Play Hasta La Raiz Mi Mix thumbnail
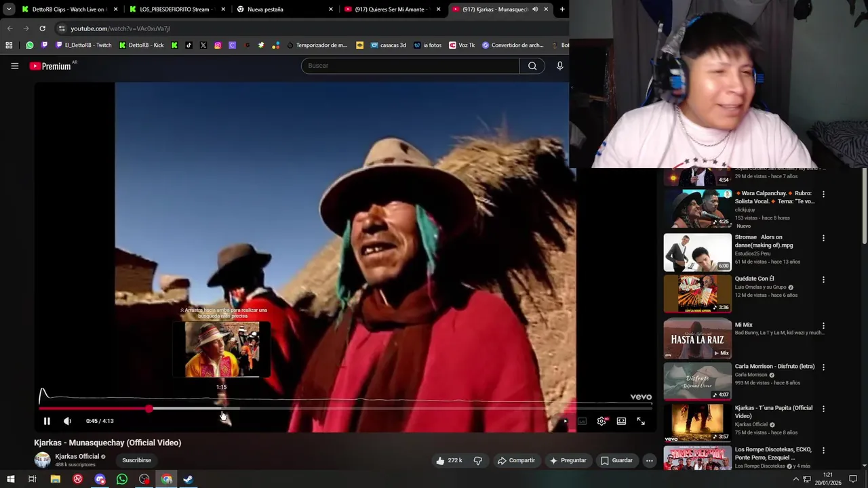Viewport: 868px width, 488px height. (x=697, y=339)
